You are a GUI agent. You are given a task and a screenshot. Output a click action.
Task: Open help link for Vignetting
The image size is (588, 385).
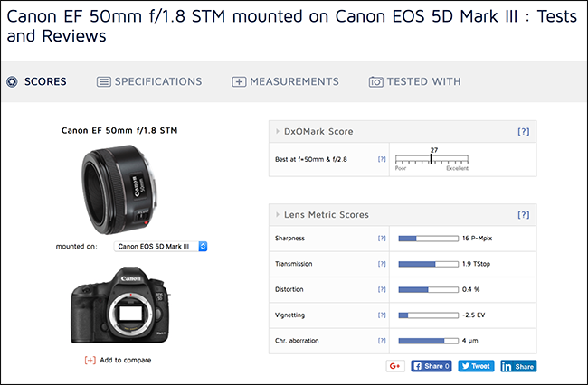(x=382, y=315)
